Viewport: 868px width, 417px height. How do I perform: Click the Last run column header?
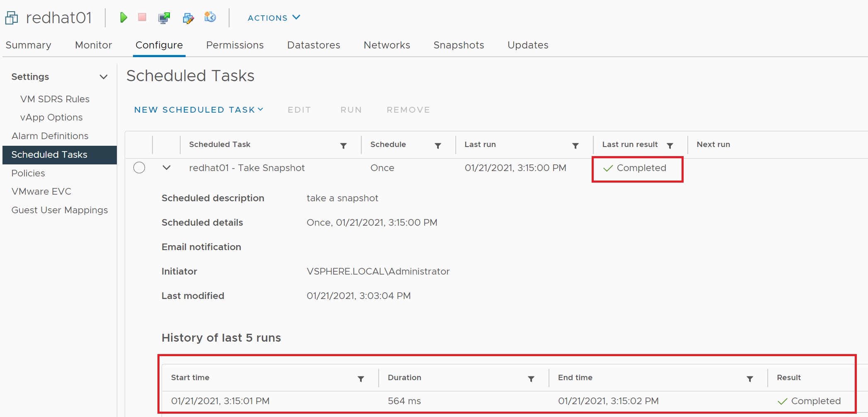(x=480, y=145)
